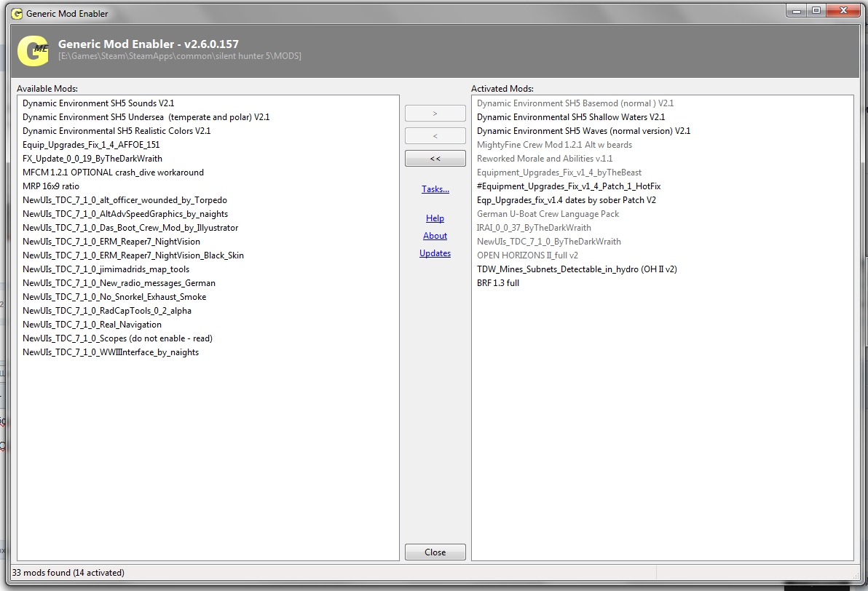The image size is (868, 591).
Task: Open the Tasks... link
Action: pos(435,189)
